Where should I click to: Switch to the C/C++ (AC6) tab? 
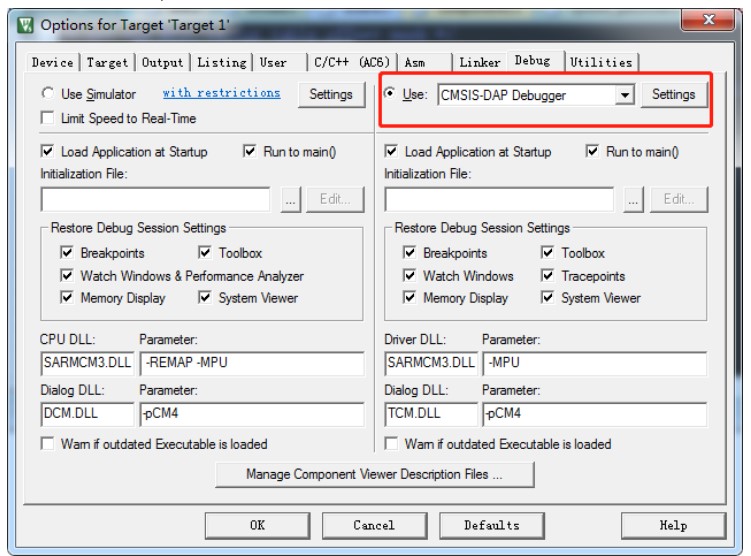click(352, 63)
